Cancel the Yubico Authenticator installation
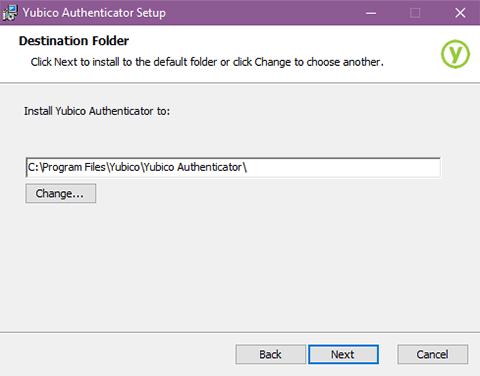Image resolution: width=480 pixels, height=376 pixels. 432,354
